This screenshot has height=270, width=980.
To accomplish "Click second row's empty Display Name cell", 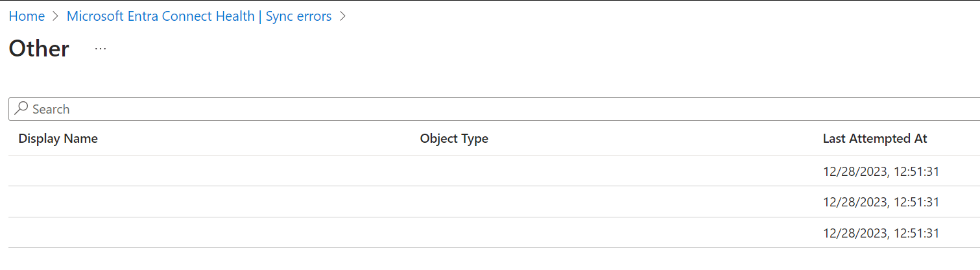I will 195,202.
